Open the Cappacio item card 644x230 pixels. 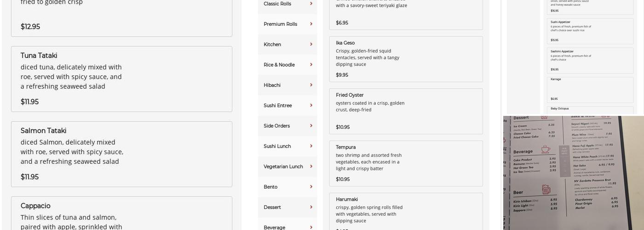click(x=121, y=213)
